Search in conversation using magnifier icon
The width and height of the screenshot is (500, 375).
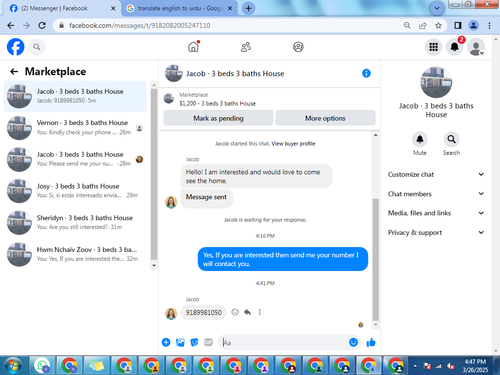(x=451, y=139)
